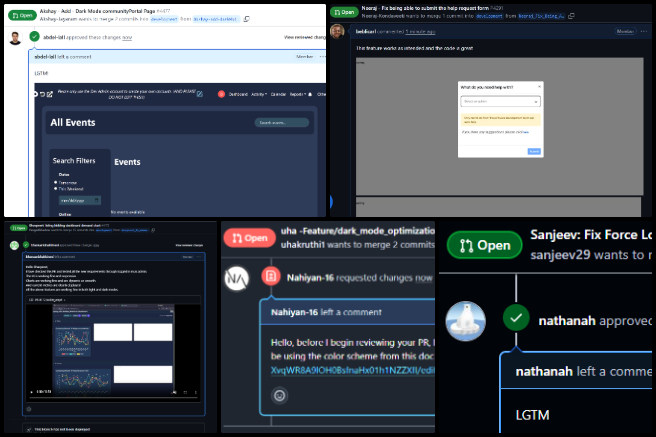Click the Search events input field
Screen dimensions: 656x437
click(x=282, y=123)
